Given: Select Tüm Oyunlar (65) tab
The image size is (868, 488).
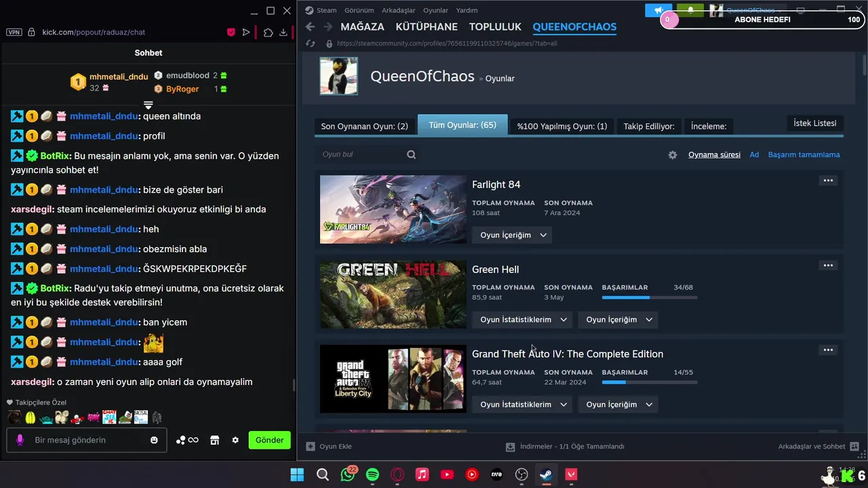Looking at the screenshot, I should point(462,125).
